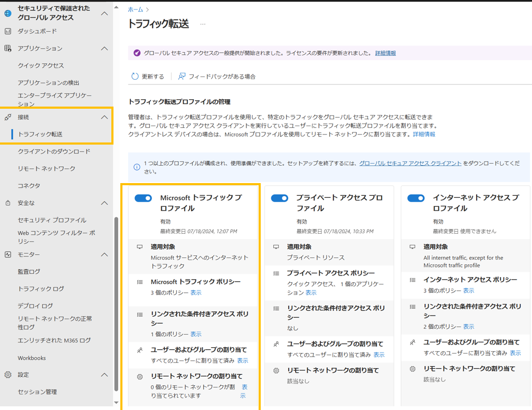The height and width of the screenshot is (410, 532).
Task: Click the モニター activity icon
Action: click(x=8, y=254)
